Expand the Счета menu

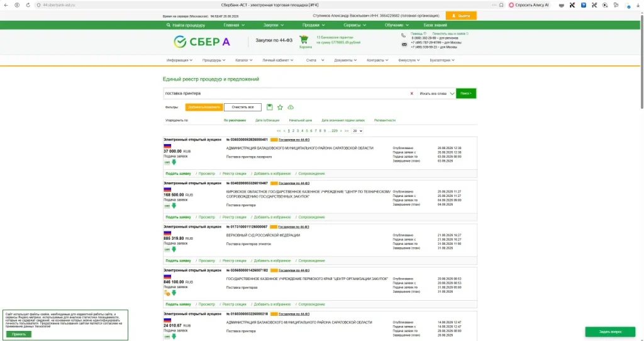(x=315, y=60)
